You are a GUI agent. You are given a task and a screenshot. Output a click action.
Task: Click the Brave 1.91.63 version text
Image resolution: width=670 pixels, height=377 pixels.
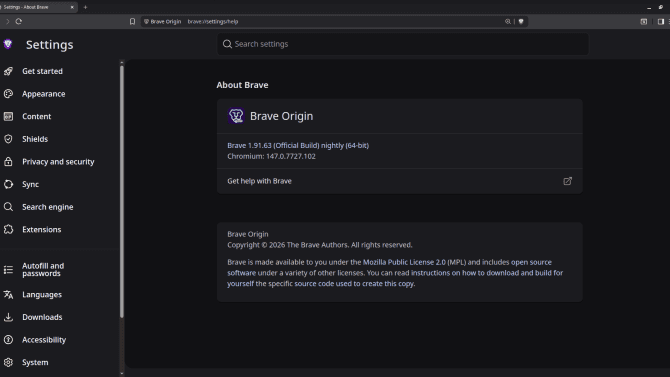[x=298, y=145]
